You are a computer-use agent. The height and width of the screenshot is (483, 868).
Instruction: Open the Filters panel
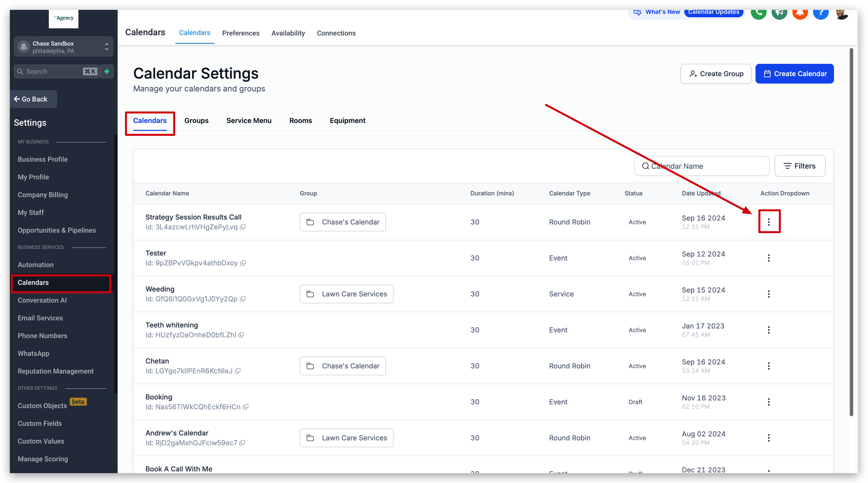[800, 166]
